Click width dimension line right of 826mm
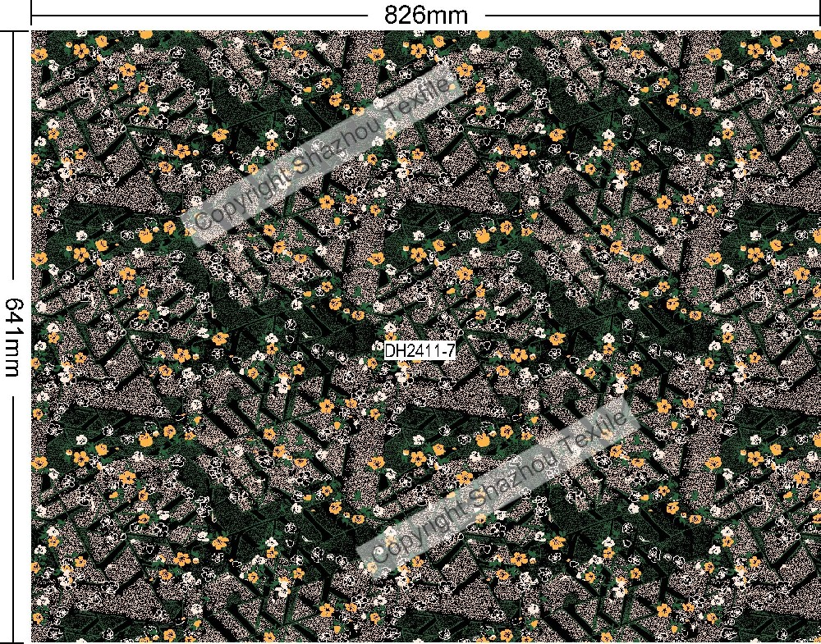The height and width of the screenshot is (644, 821). 649,14
